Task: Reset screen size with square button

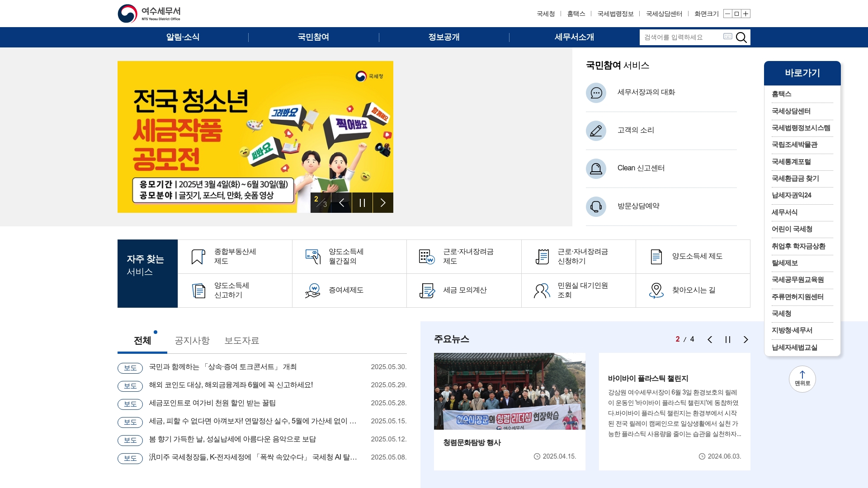Action: click(x=736, y=14)
